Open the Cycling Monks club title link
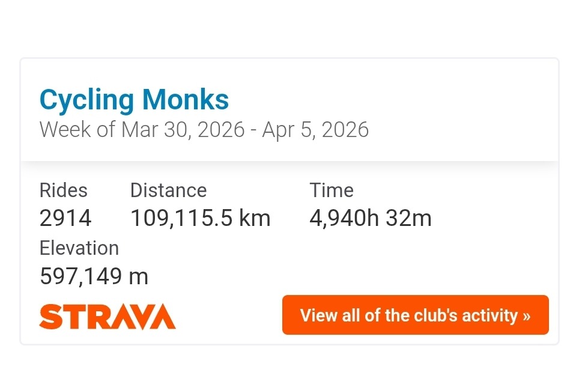588x390 pixels. 134,100
